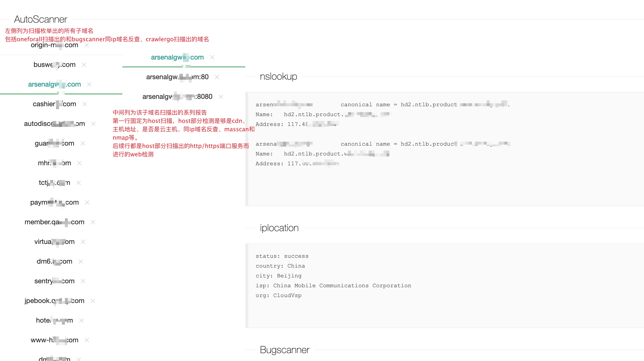
Task: Click the active arsenalgw host scan tab
Action: (x=177, y=58)
